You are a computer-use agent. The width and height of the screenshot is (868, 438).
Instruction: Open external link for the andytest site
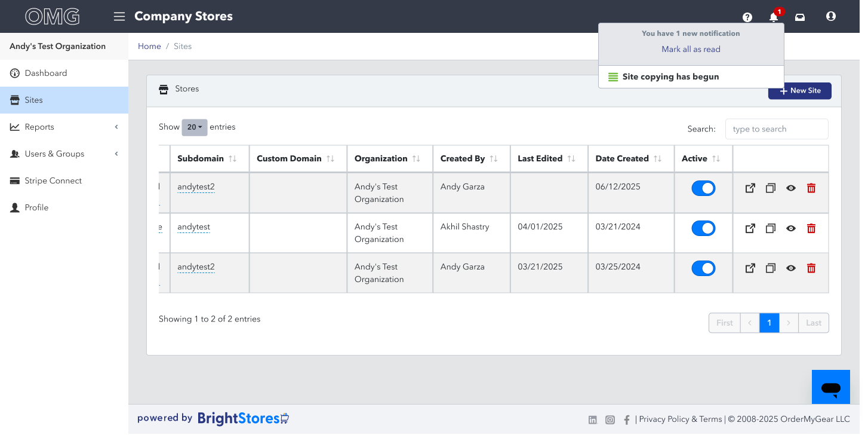click(x=750, y=228)
